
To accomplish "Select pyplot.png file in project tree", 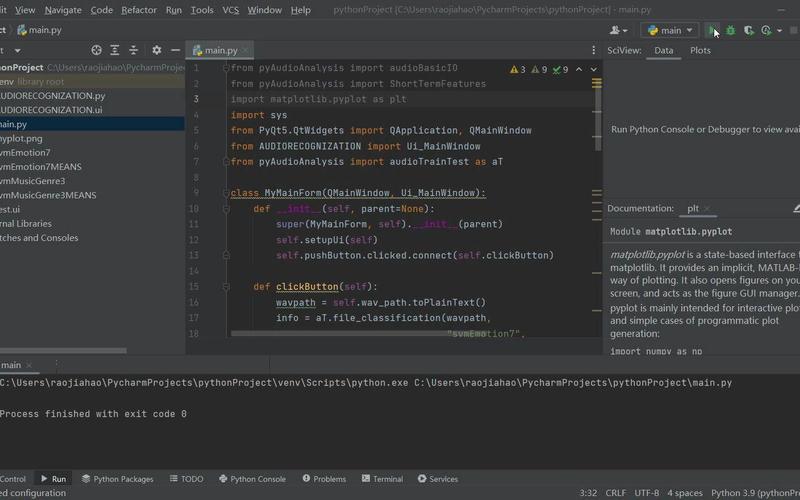I will (21, 139).
